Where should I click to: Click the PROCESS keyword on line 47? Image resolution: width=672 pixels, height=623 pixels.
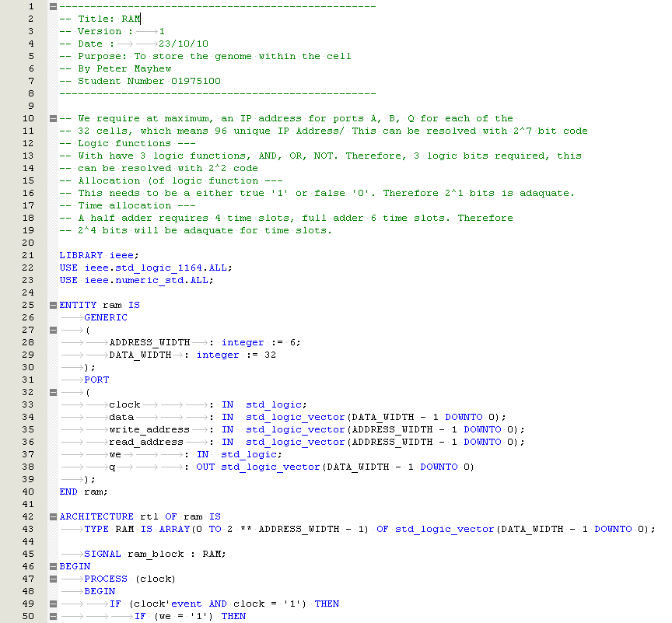(106, 579)
